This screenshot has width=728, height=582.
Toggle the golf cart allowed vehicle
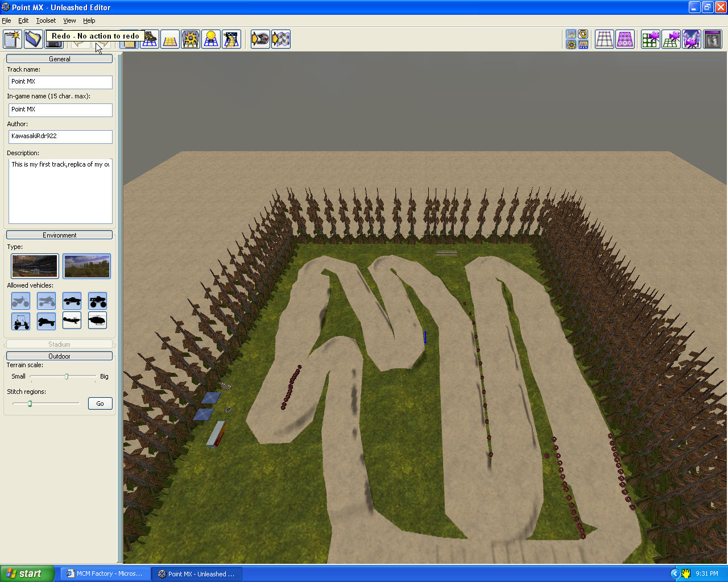pos(21,321)
